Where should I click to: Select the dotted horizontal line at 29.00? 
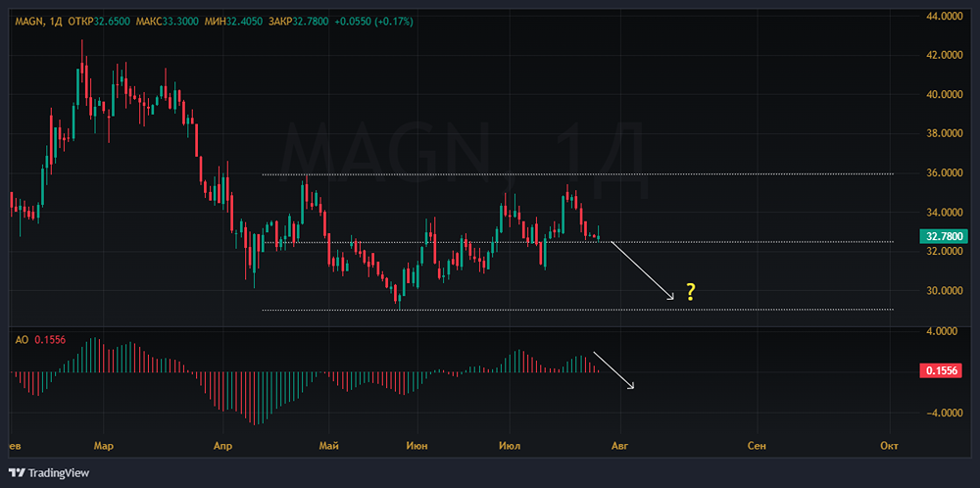pyautogui.click(x=578, y=310)
